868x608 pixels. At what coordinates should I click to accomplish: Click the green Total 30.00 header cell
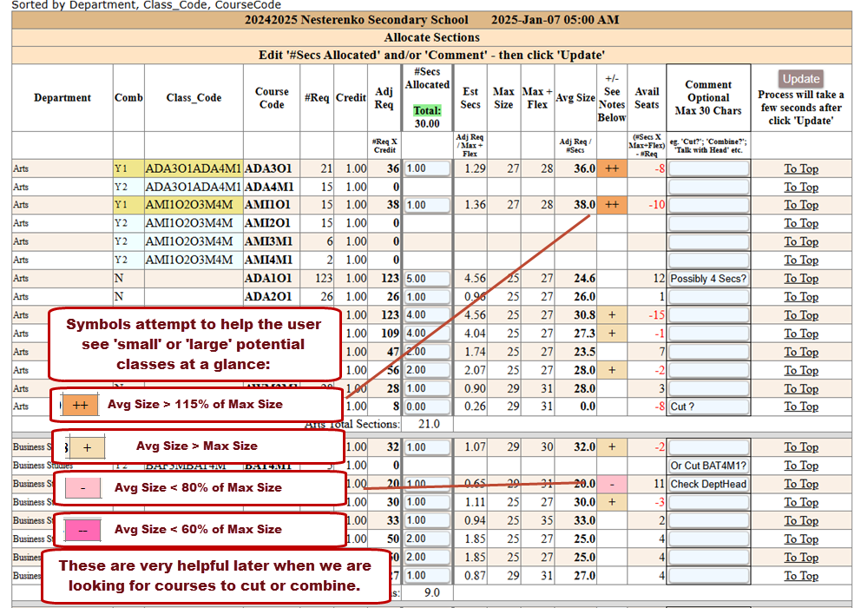pos(427,116)
